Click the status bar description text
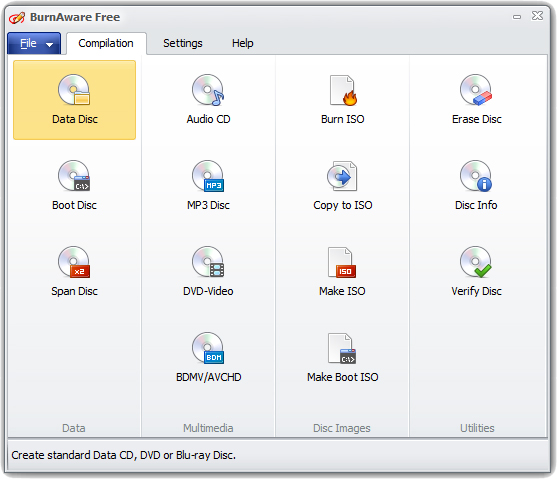Screen dimensions: 557x479 [x=124, y=455]
